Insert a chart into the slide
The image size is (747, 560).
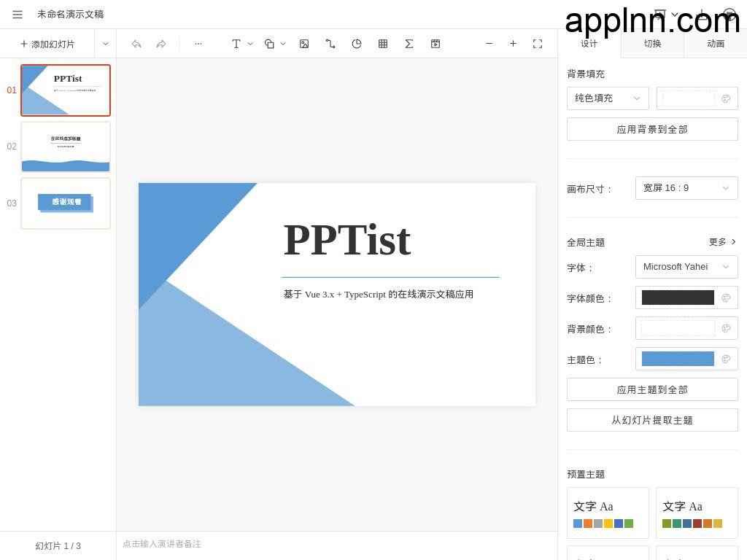[x=357, y=44]
